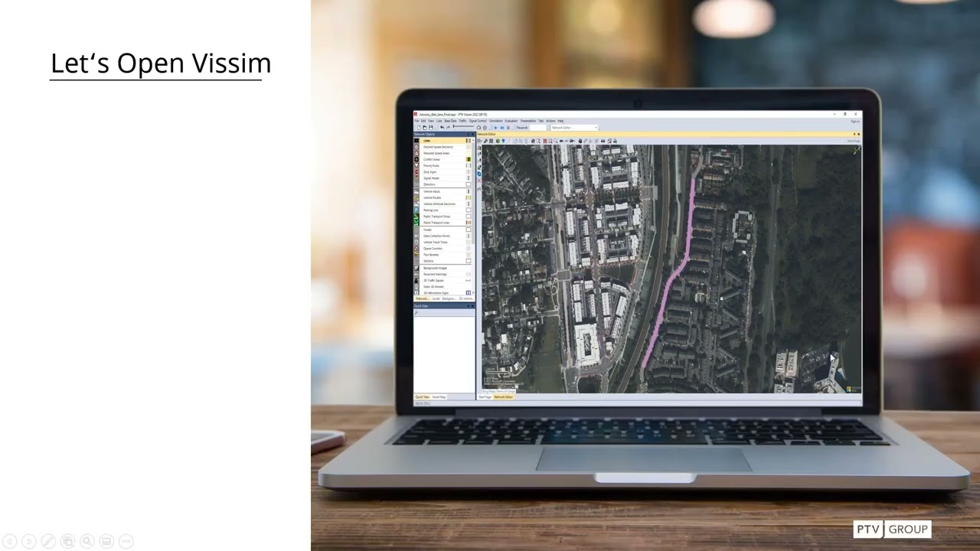The image size is (980, 551).
Task: Select the Public Transport Stops object icon
Action: point(417,217)
